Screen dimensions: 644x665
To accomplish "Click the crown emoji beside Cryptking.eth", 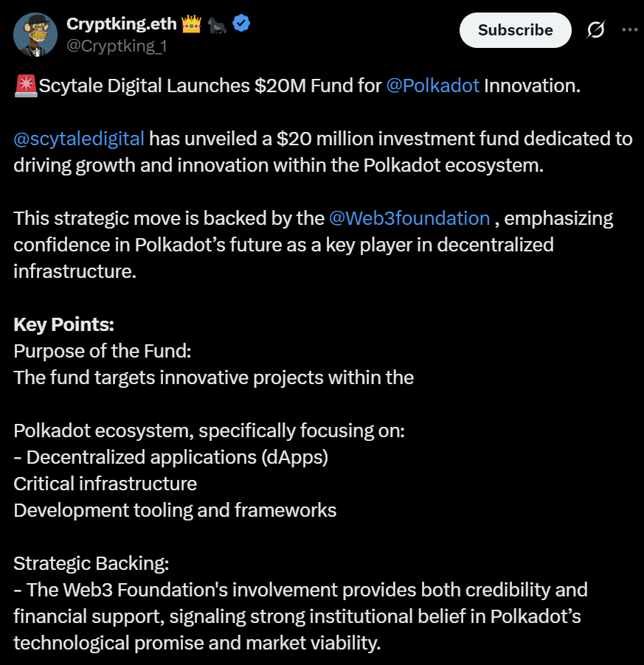I will click(191, 24).
